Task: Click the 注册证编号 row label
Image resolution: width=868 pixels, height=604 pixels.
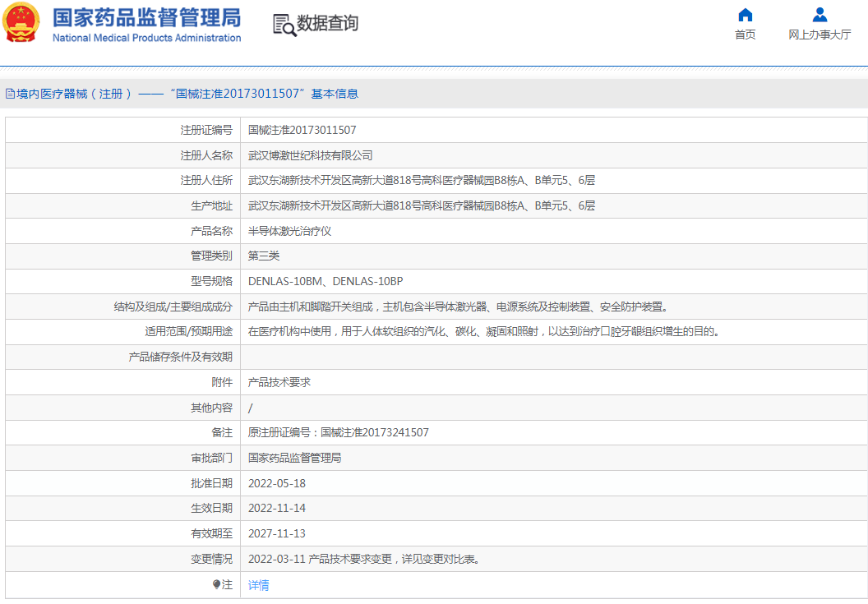Action: (206, 130)
